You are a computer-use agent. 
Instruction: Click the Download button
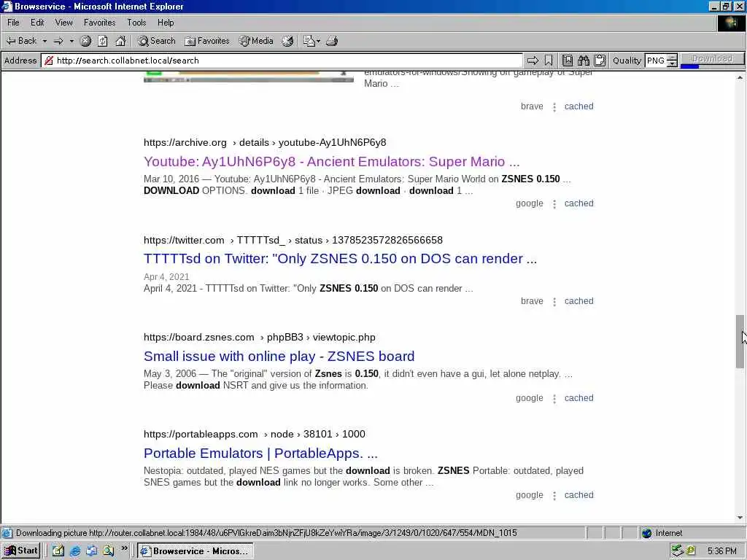pos(712,58)
